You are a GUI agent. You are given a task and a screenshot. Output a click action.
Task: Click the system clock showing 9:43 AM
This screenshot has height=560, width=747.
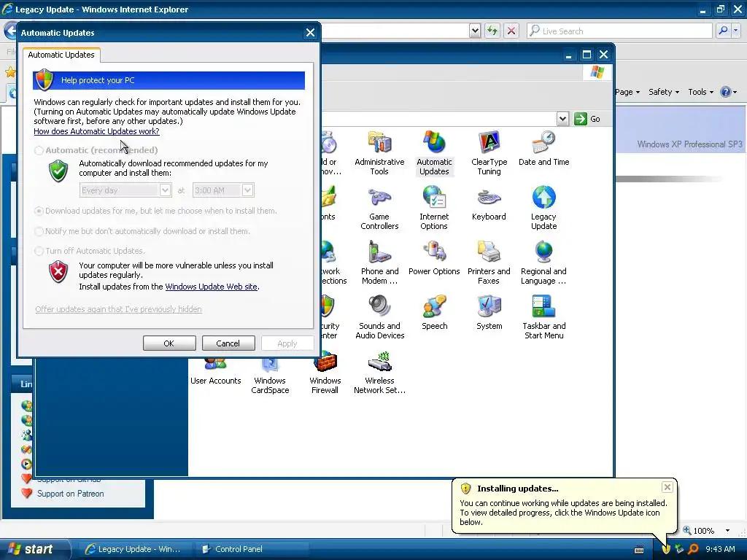pos(720,549)
